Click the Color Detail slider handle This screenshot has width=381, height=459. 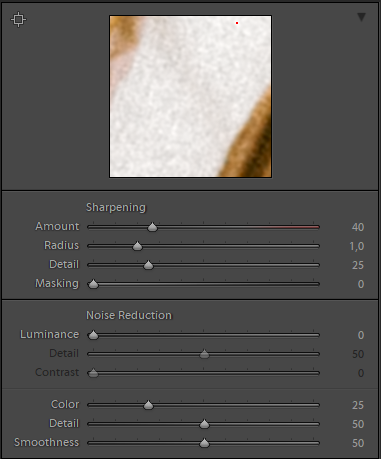point(204,424)
